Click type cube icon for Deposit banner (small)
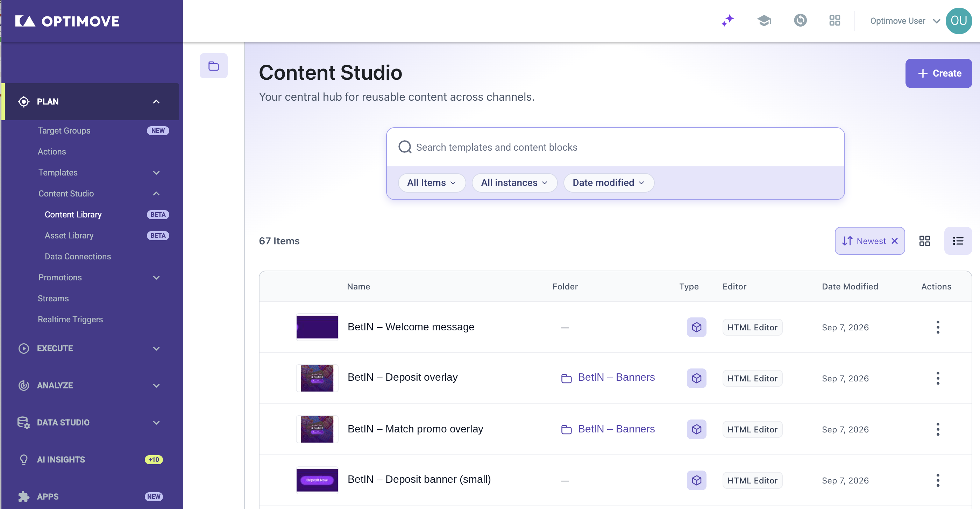The height and width of the screenshot is (509, 980). coord(696,480)
